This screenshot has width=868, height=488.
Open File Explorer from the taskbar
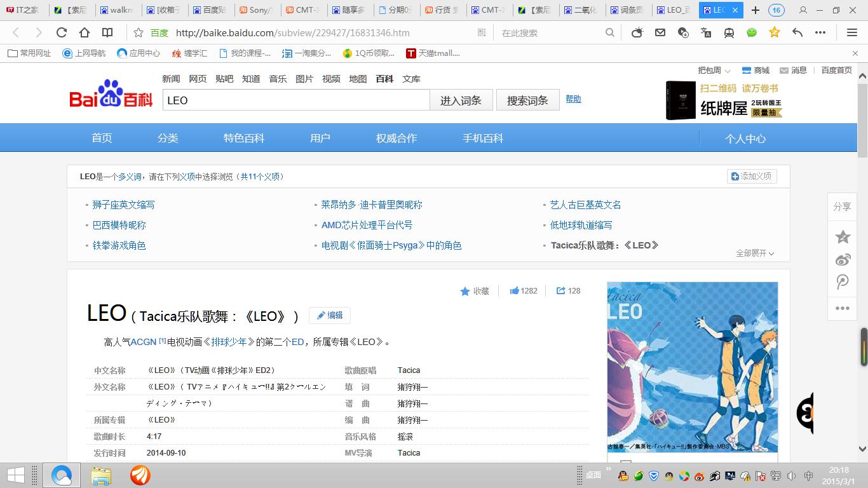coord(101,475)
